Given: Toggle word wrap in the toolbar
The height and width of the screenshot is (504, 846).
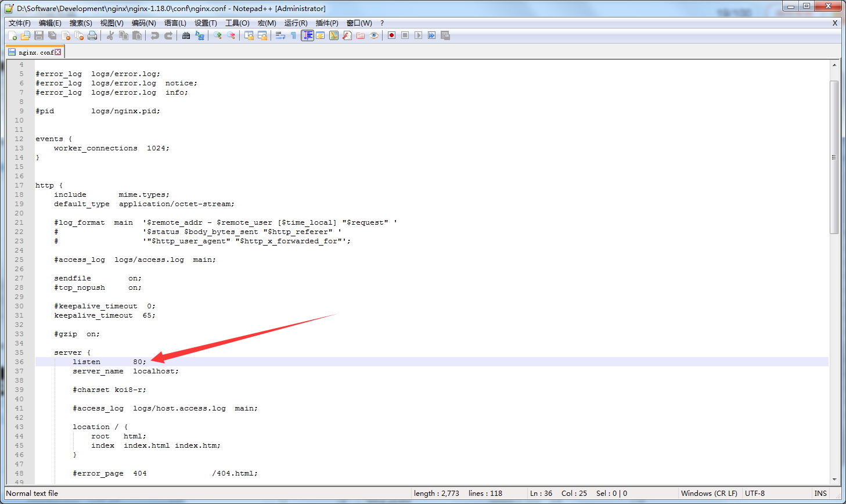Looking at the screenshot, I should point(280,35).
